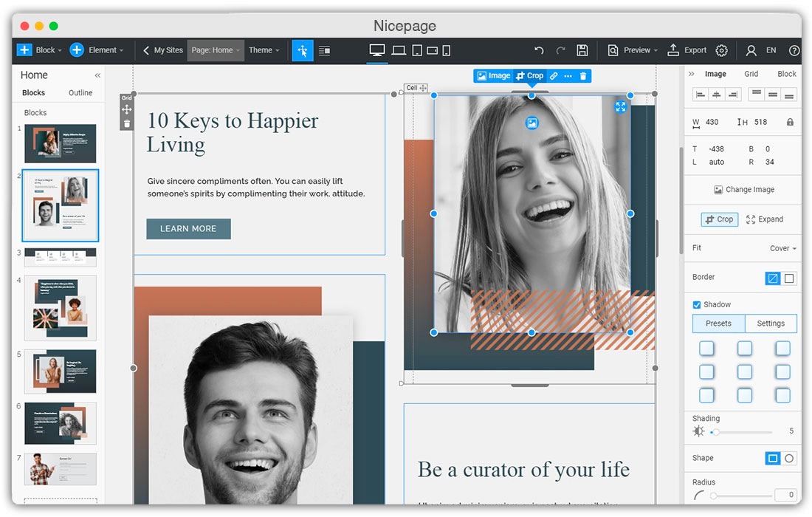Click the user account icon

pos(751,50)
